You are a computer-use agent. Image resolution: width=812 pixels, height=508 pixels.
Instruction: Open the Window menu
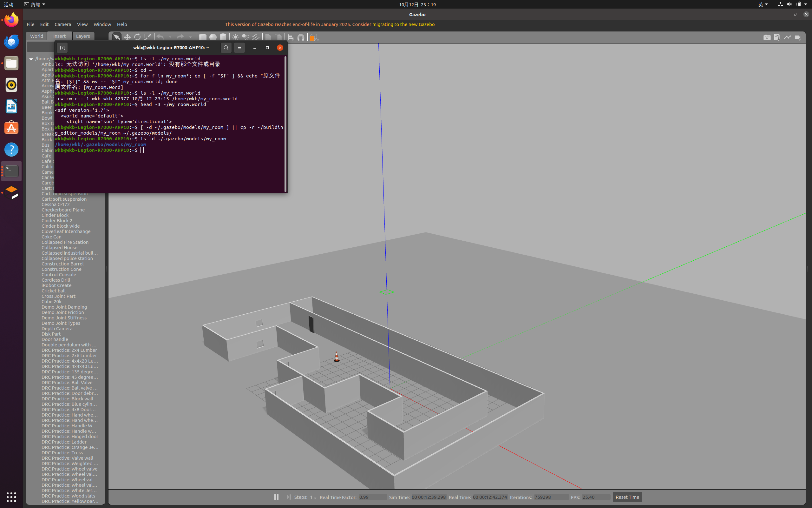pyautogui.click(x=102, y=24)
